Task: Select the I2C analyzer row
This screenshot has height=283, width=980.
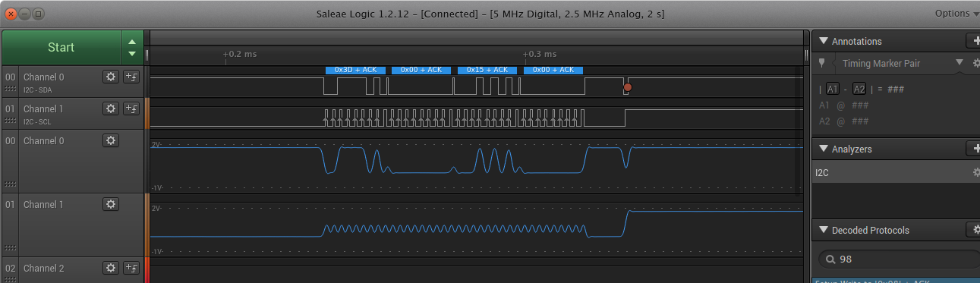Action: coord(896,172)
